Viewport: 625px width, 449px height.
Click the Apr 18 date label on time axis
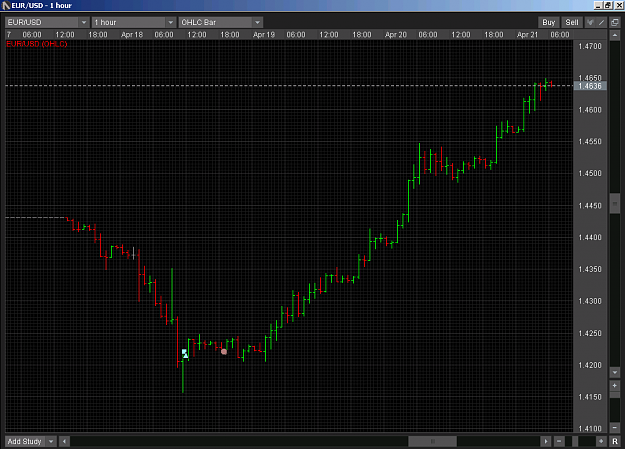click(x=132, y=35)
